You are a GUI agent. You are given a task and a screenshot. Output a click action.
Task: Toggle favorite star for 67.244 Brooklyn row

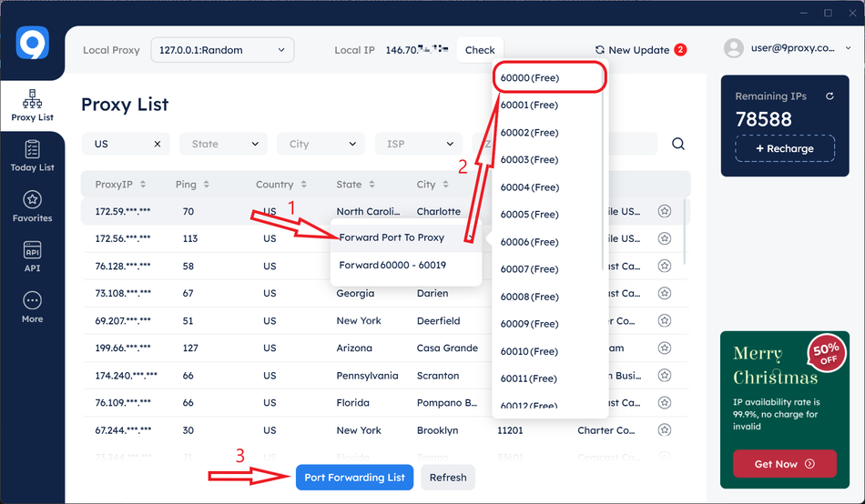pos(664,430)
